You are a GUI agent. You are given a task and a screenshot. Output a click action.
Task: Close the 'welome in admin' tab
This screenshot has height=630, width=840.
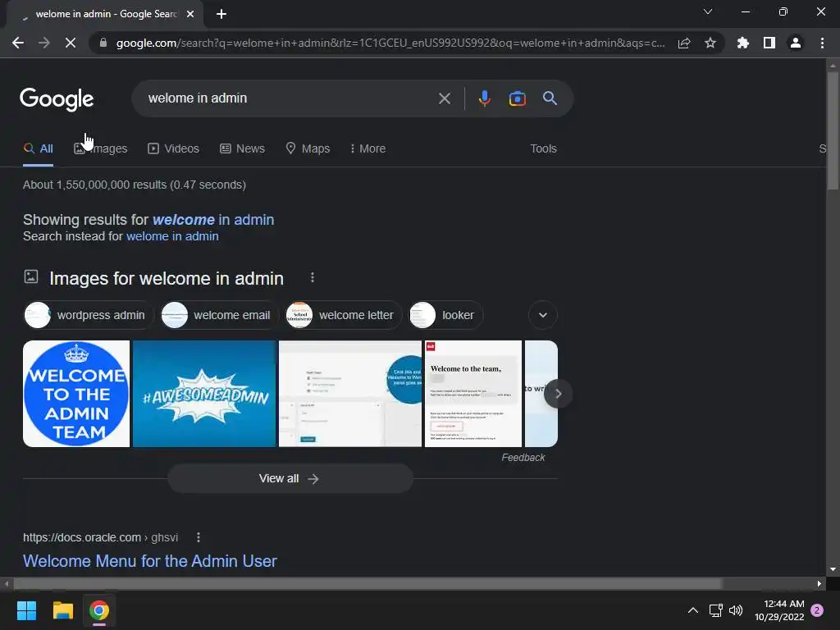point(190,14)
